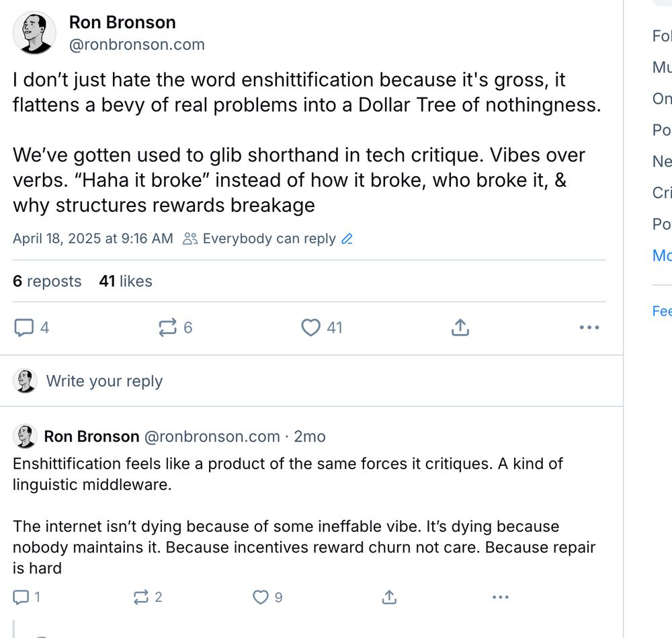This screenshot has width=672, height=638.
Task: Click the share icon on the main post
Action: [x=460, y=327]
